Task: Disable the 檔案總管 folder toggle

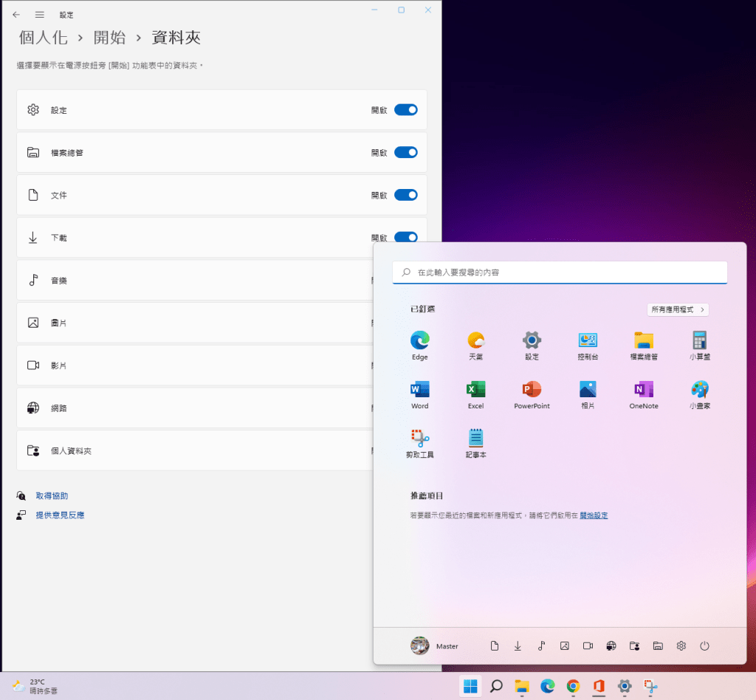Action: [405, 153]
